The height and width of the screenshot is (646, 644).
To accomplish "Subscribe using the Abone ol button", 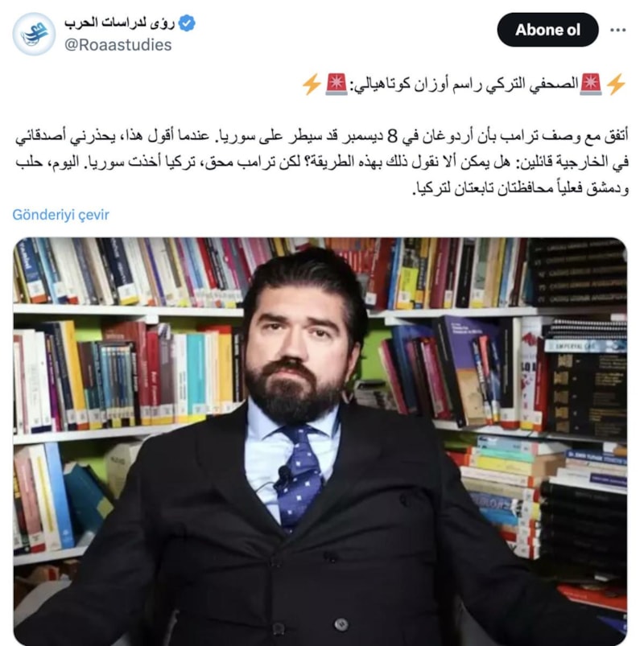I will tap(547, 30).
